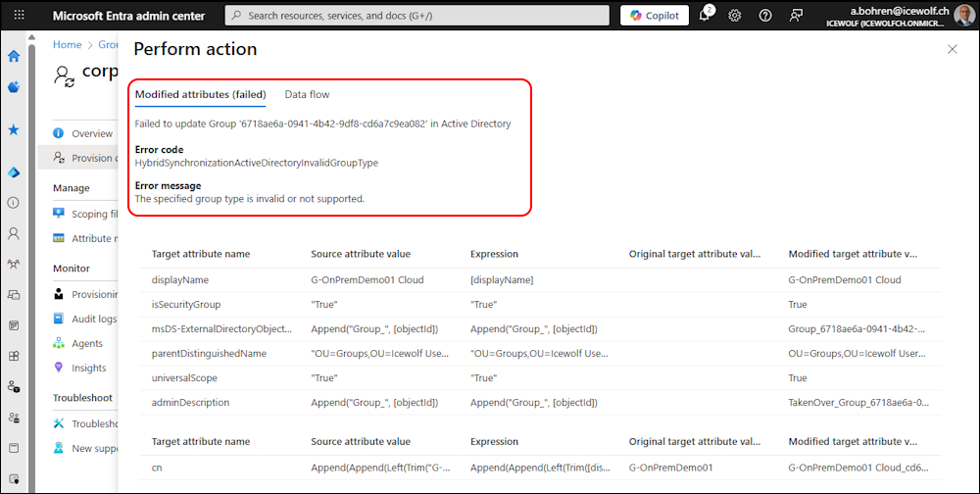Open Insights menu item
The width and height of the screenshot is (980, 494).
pyautogui.click(x=88, y=369)
